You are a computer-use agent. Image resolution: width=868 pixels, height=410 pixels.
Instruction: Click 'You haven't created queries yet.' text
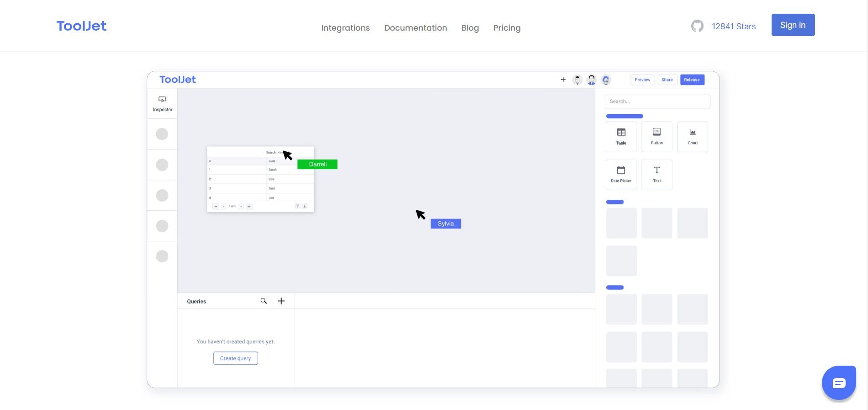click(x=236, y=341)
